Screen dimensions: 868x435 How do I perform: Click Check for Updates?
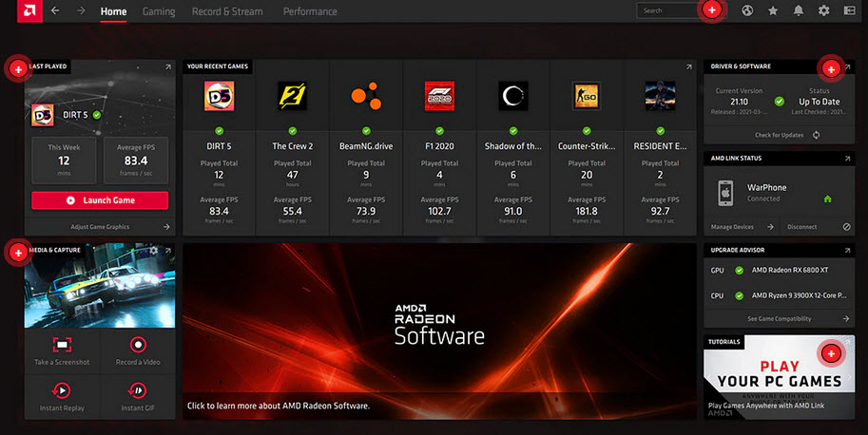779,135
